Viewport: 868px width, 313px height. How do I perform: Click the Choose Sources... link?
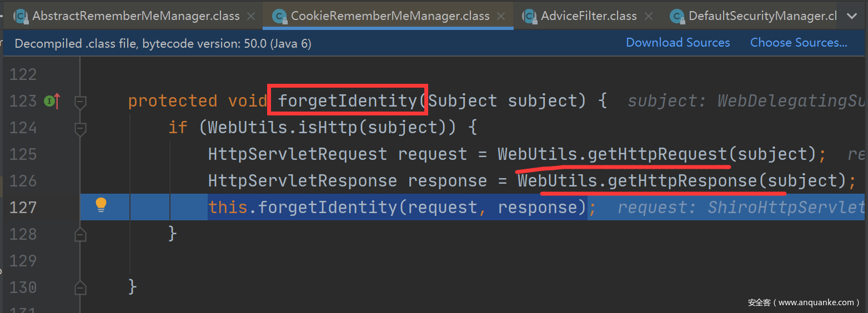click(x=799, y=43)
